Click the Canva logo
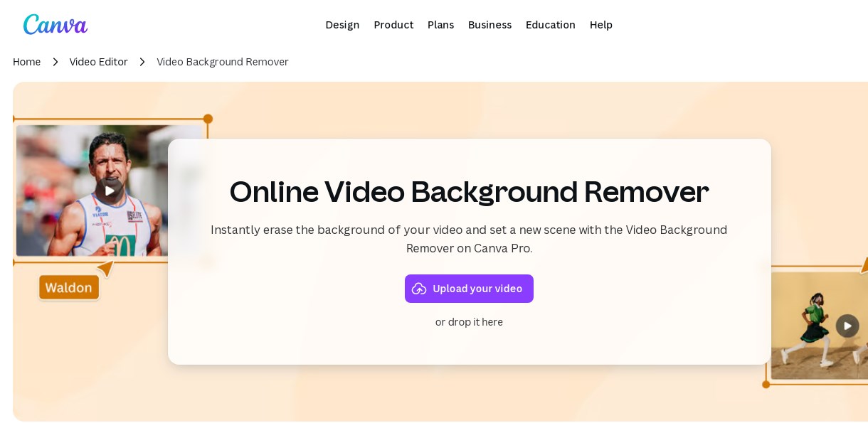This screenshot has width=868, height=423. point(55,25)
